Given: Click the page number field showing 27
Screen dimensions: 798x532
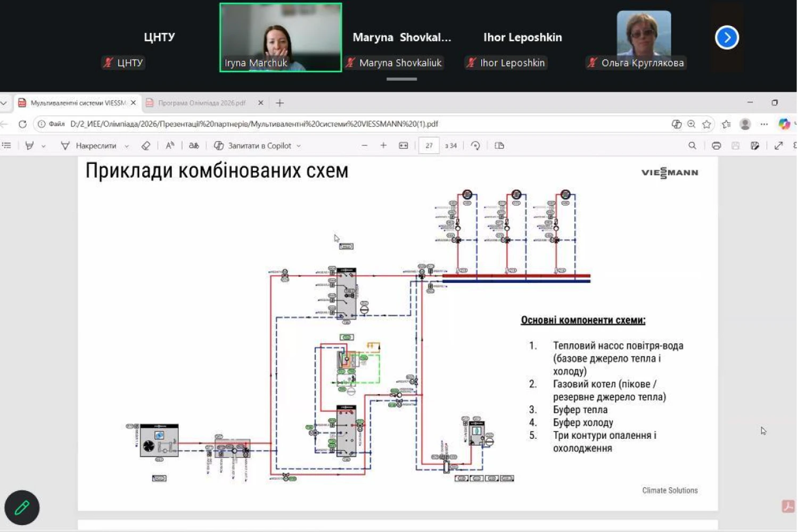Looking at the screenshot, I should (x=429, y=146).
